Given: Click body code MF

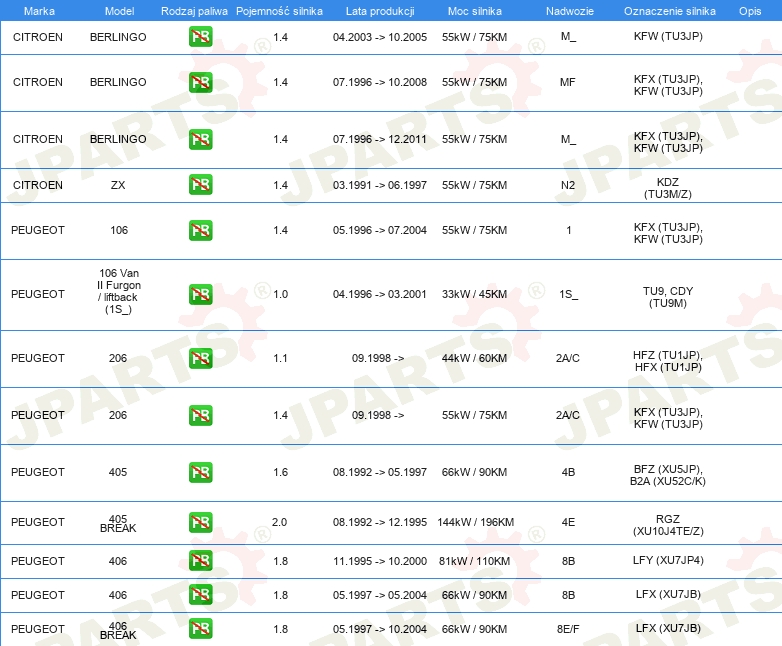Looking at the screenshot, I should 568,82.
